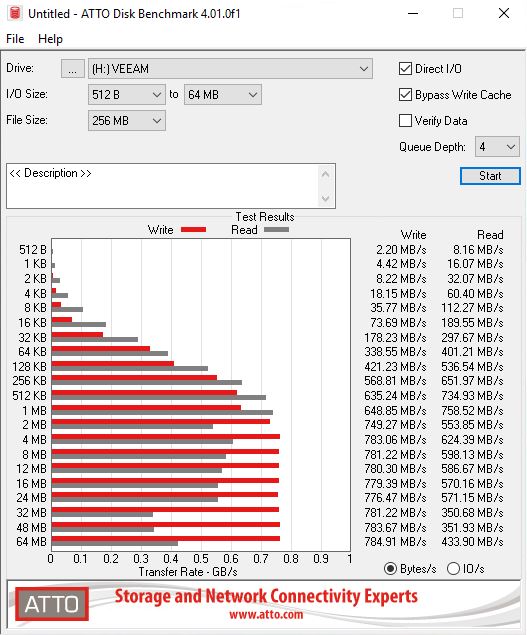This screenshot has width=527, height=635.
Task: Close the ATTO Disk Benchmark window
Action: 504,13
